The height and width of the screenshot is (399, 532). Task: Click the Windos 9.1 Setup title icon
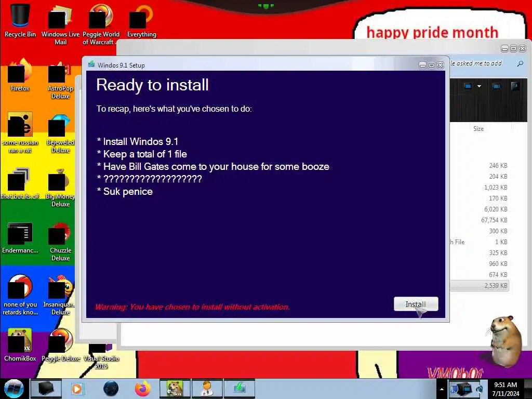click(x=91, y=64)
